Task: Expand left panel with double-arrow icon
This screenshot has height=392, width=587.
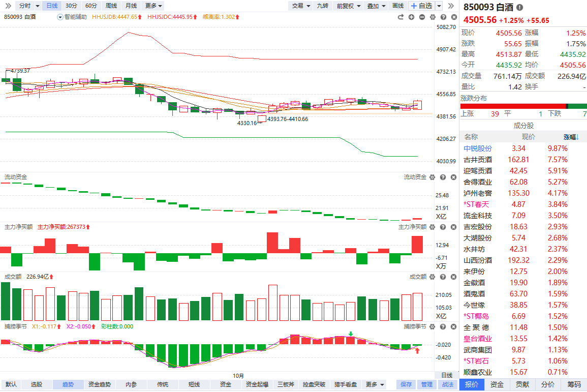Action: click(x=8, y=6)
